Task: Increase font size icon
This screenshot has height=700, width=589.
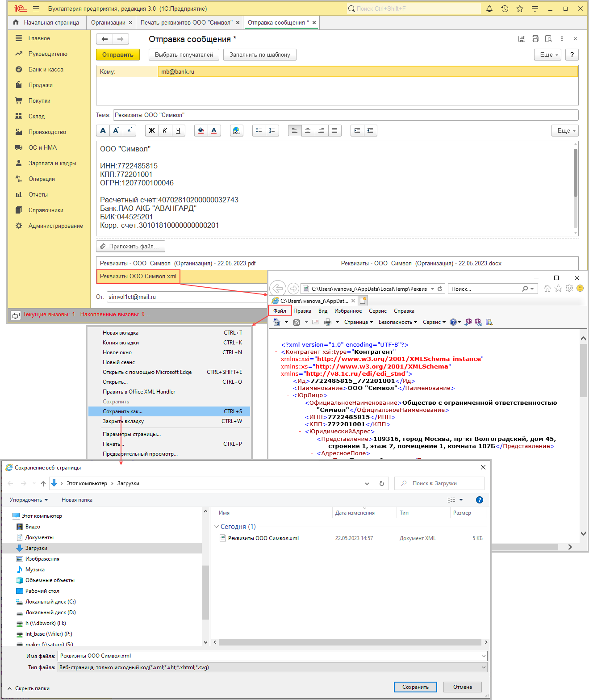Action: tap(116, 130)
